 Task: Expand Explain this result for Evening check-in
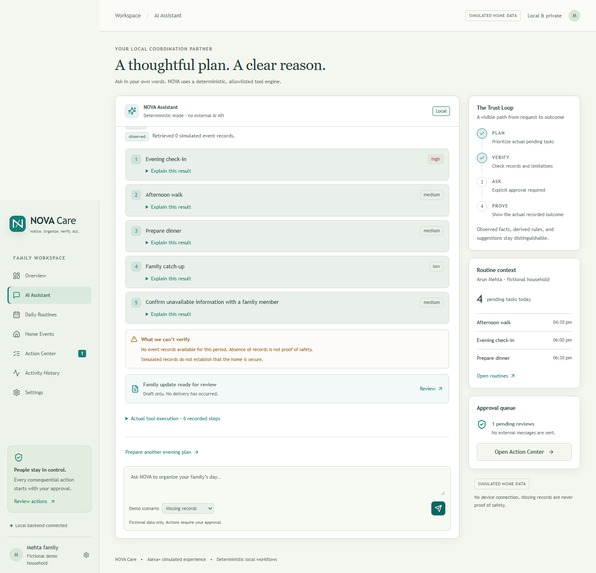click(168, 171)
